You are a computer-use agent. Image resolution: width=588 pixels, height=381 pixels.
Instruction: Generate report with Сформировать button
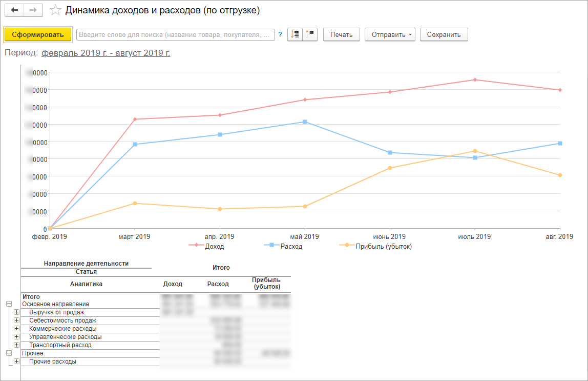coord(38,34)
